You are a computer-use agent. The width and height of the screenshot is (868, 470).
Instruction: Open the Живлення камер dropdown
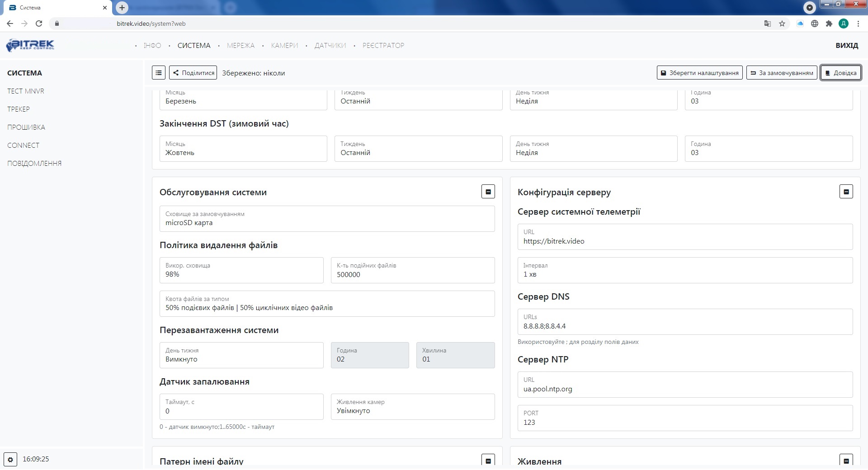(412, 407)
